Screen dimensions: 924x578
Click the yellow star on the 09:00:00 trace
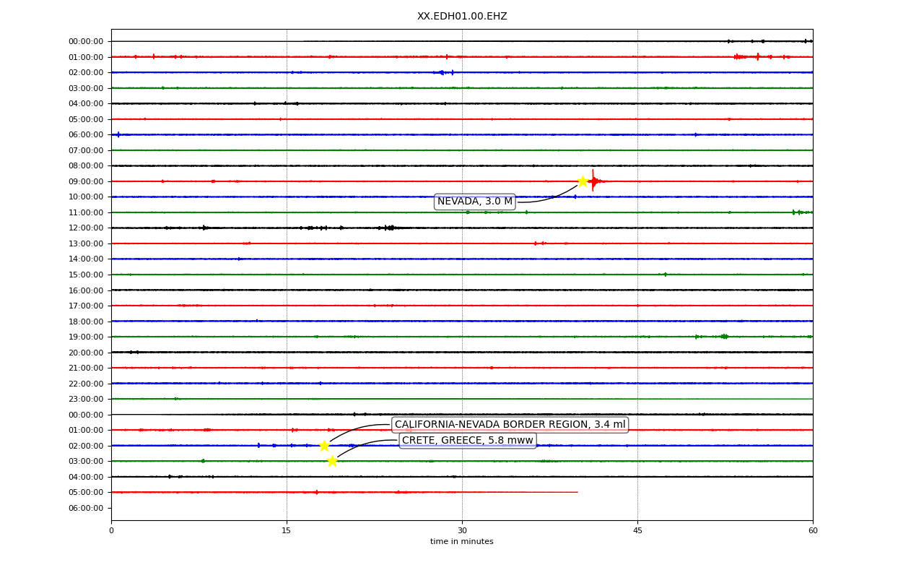click(x=583, y=181)
